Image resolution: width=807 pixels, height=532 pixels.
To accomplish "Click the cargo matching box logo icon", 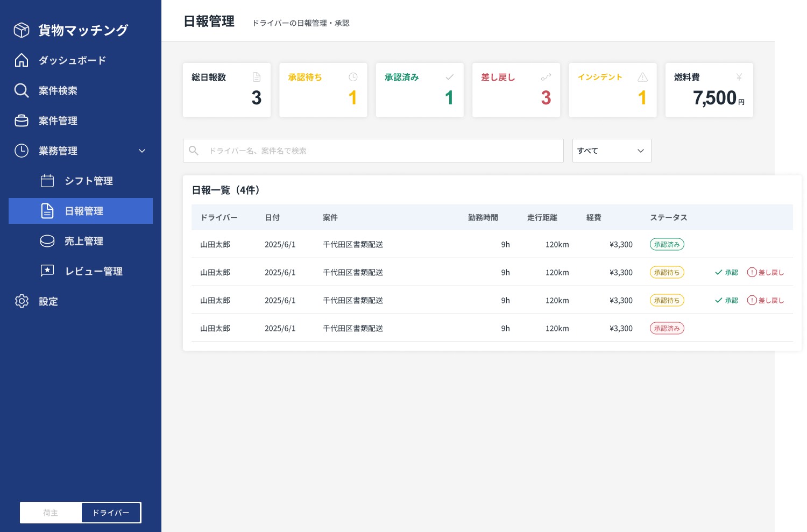I will click(22, 30).
